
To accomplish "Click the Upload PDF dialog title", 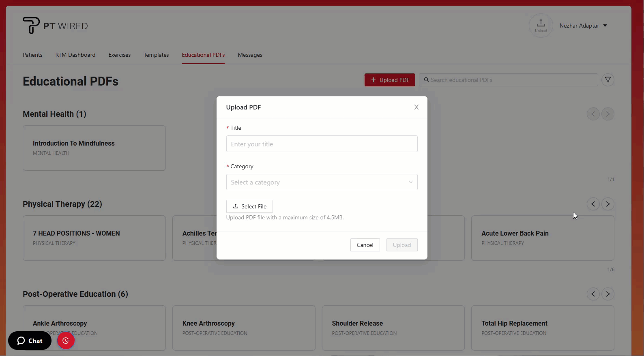I will [243, 107].
